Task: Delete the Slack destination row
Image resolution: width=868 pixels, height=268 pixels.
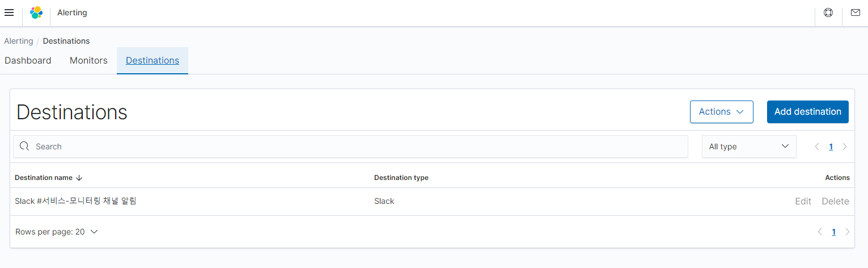Action: point(835,201)
